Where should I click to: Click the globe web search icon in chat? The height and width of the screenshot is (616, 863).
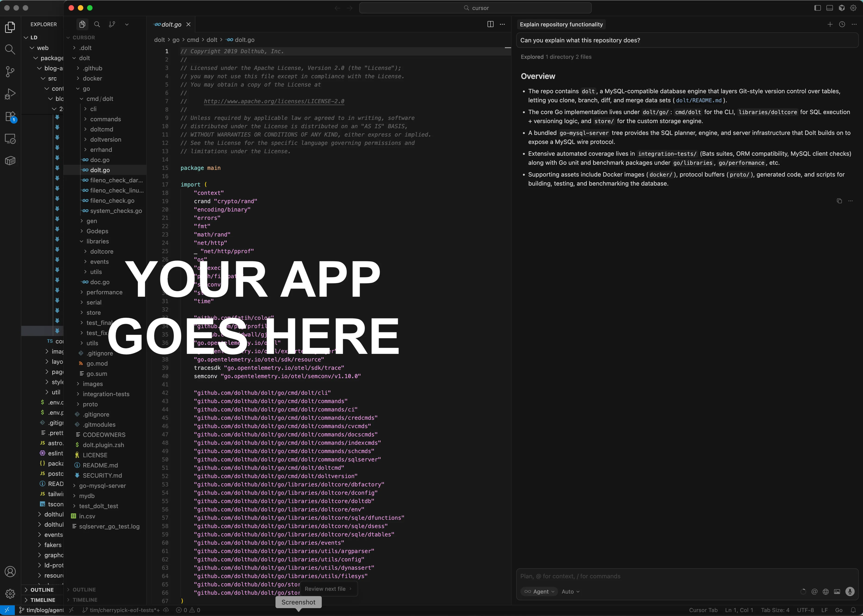tap(825, 591)
